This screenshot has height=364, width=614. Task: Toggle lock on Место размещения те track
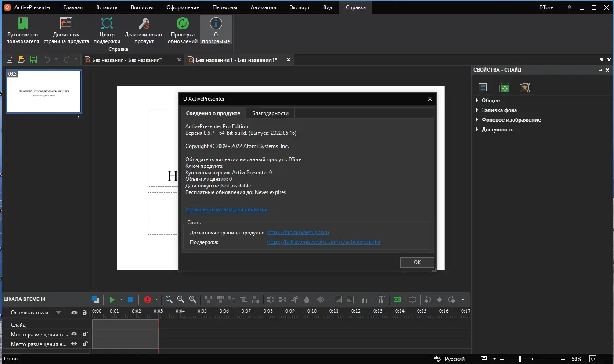coord(85,334)
